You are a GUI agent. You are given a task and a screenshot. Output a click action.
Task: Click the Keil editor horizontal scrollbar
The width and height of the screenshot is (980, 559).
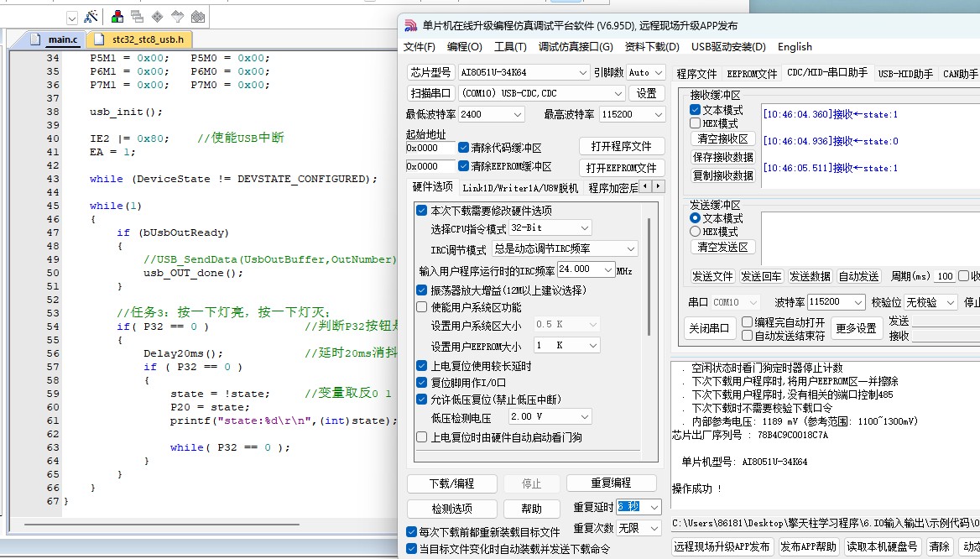[161, 524]
